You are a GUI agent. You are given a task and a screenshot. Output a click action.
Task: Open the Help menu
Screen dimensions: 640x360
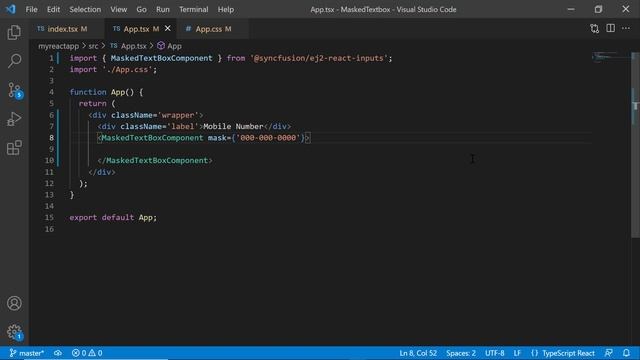(226, 9)
